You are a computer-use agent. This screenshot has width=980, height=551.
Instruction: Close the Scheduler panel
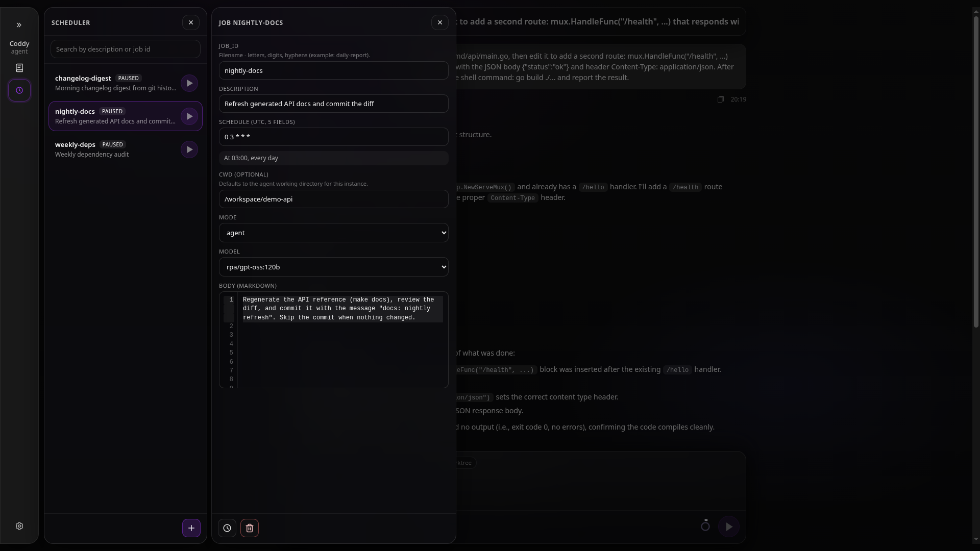191,22
